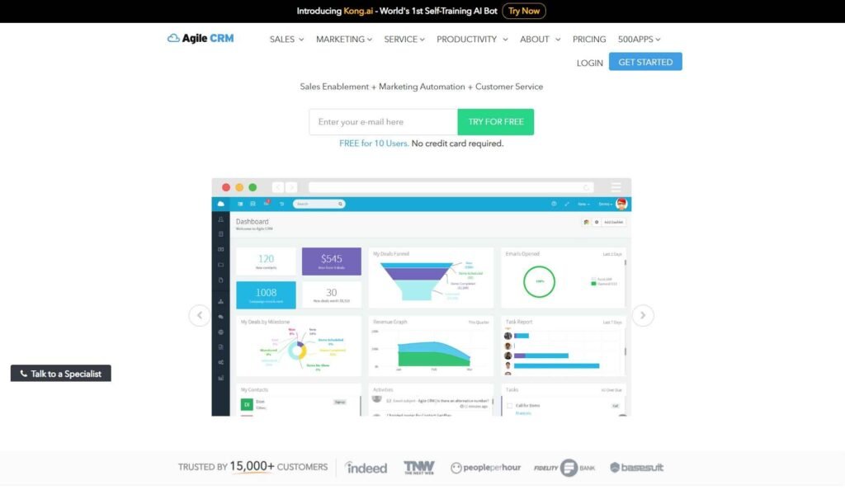This screenshot has width=845, height=504.
Task: Open the 500APPS dropdown
Action: tap(640, 40)
